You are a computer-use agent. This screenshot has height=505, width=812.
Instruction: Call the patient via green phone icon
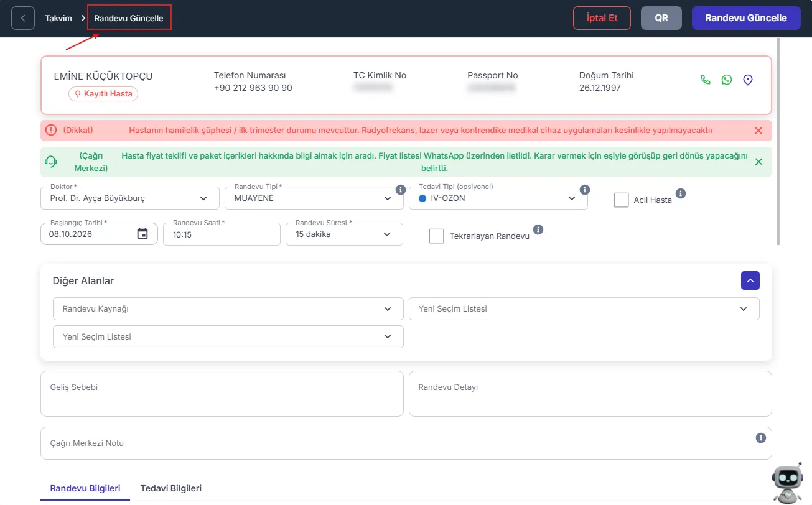(x=706, y=80)
